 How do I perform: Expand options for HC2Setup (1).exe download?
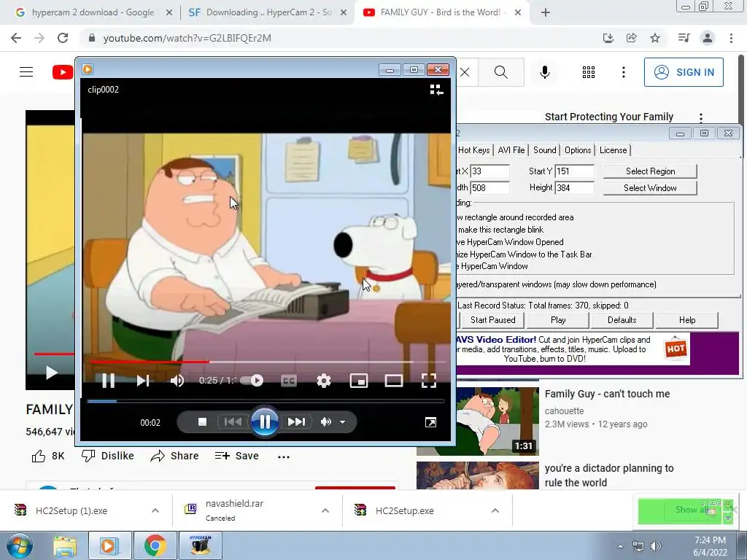155,510
